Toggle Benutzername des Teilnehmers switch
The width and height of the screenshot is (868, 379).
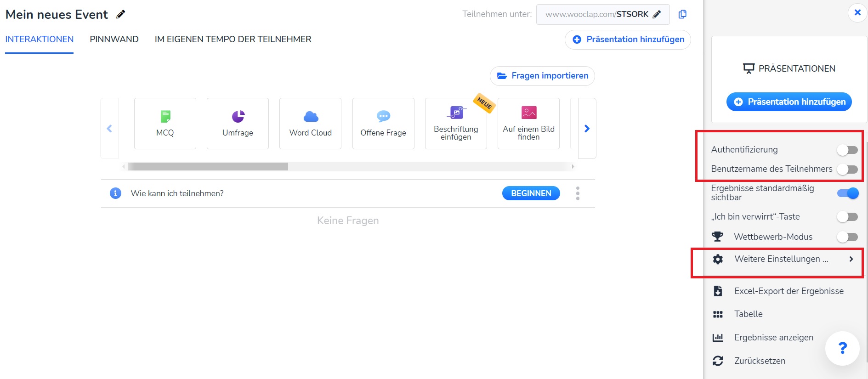[847, 169]
